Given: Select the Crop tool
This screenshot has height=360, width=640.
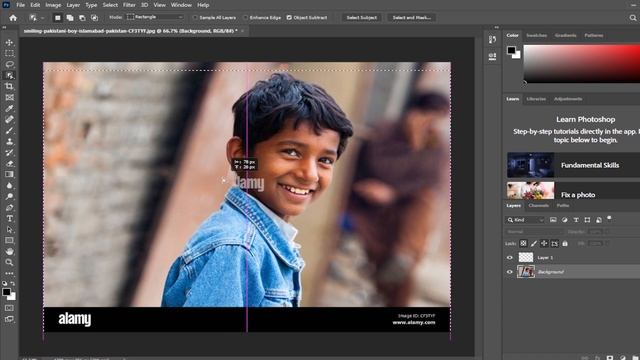Looking at the screenshot, I should [x=9, y=87].
